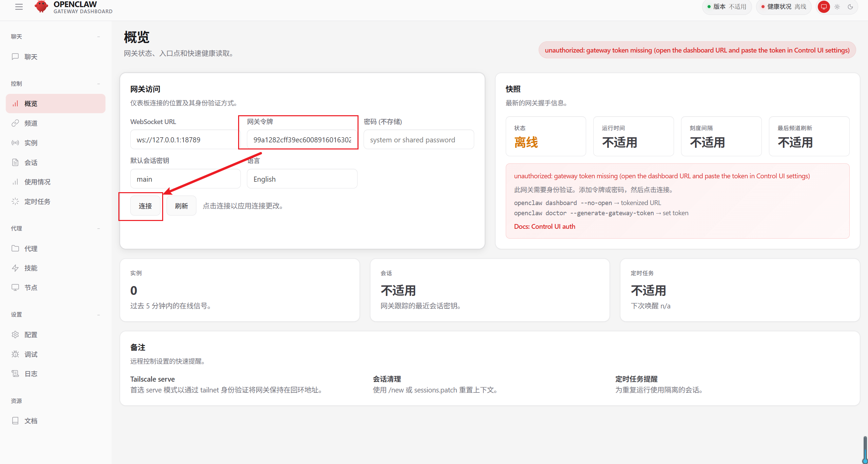
Task: Click the 下次唤醒 n/a text
Action: 650,306
